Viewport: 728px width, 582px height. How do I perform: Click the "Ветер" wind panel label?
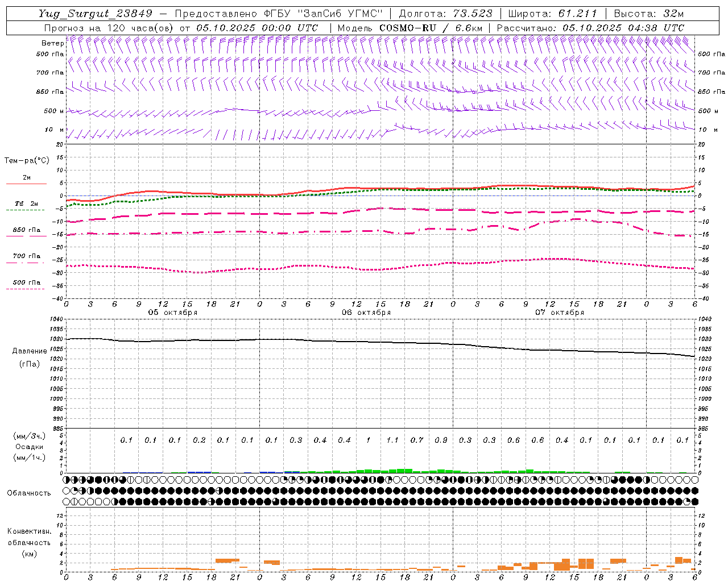pyautogui.click(x=52, y=43)
